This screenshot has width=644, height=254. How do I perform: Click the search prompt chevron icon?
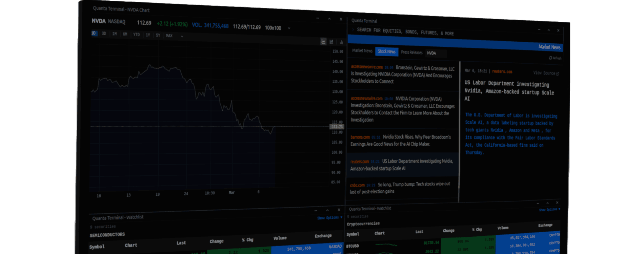click(x=353, y=29)
